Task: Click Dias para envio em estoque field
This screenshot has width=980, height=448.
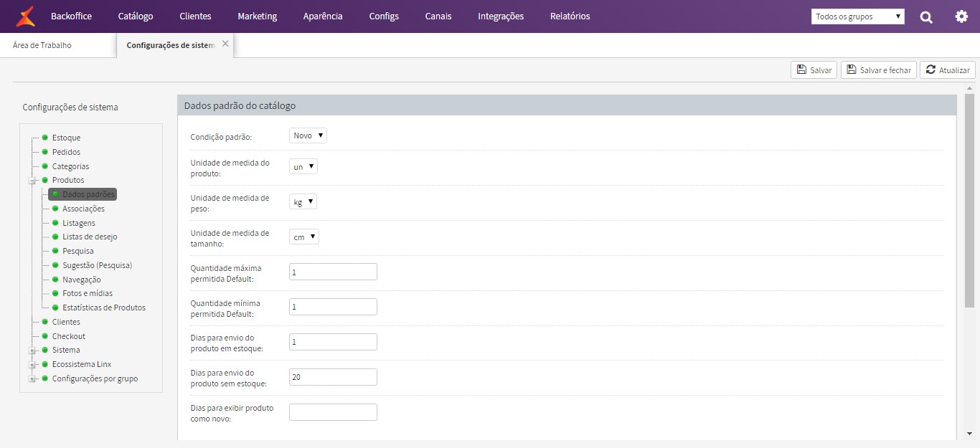Action: point(333,342)
